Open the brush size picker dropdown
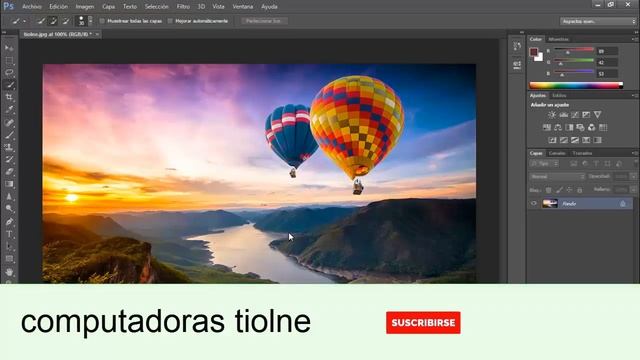Viewport: 640px width, 360px height. click(90, 21)
